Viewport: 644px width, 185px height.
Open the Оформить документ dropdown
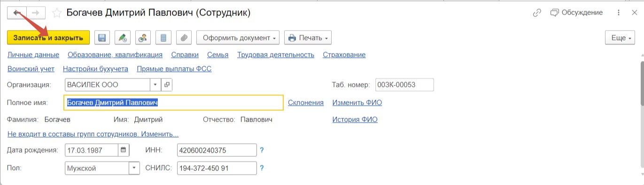click(238, 38)
